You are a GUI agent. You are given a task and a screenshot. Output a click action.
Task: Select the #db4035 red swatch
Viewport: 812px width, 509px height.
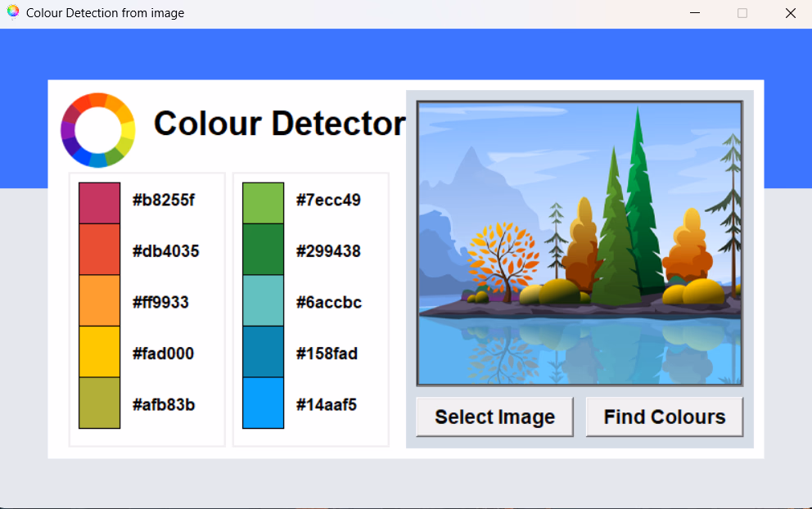click(99, 251)
